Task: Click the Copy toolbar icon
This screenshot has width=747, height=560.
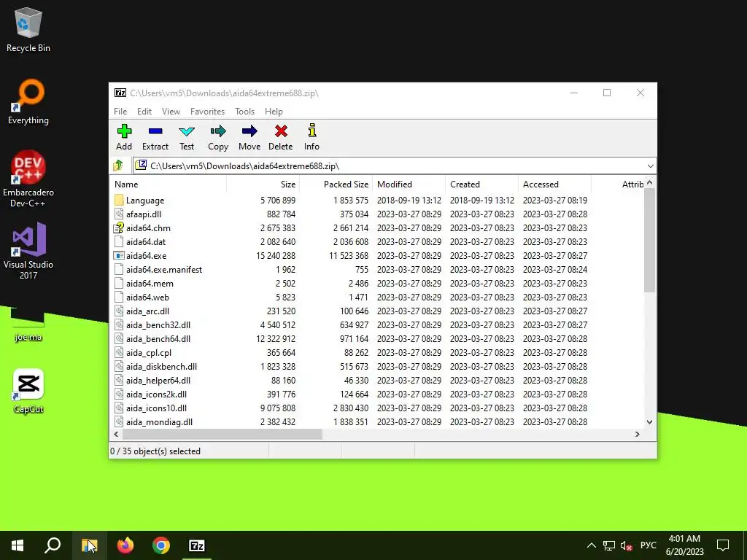Action: click(x=218, y=131)
